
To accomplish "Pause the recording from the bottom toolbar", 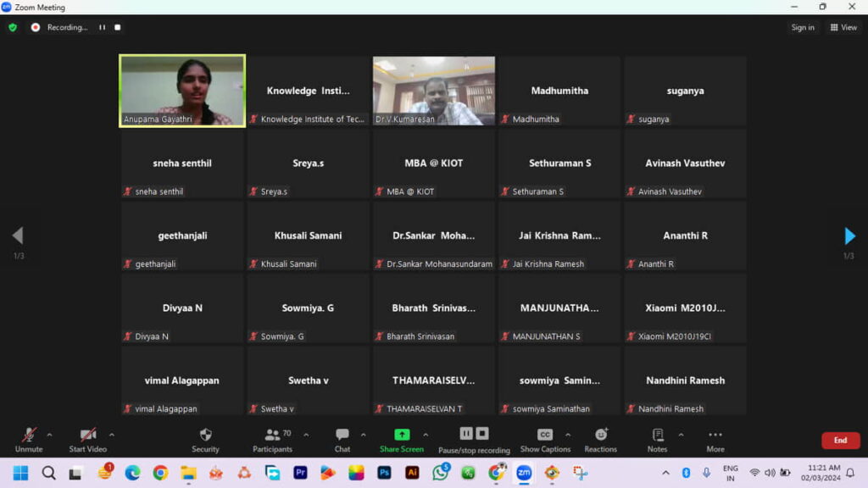I will tap(466, 433).
